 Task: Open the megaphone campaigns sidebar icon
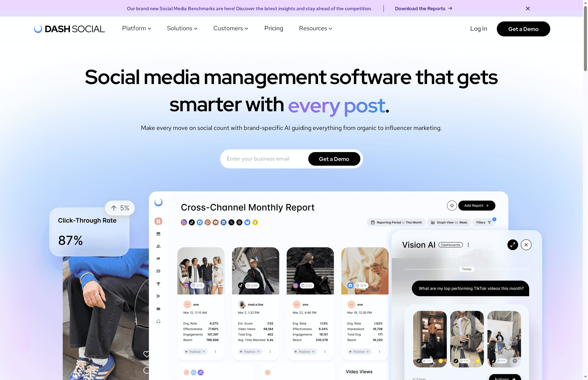click(158, 259)
